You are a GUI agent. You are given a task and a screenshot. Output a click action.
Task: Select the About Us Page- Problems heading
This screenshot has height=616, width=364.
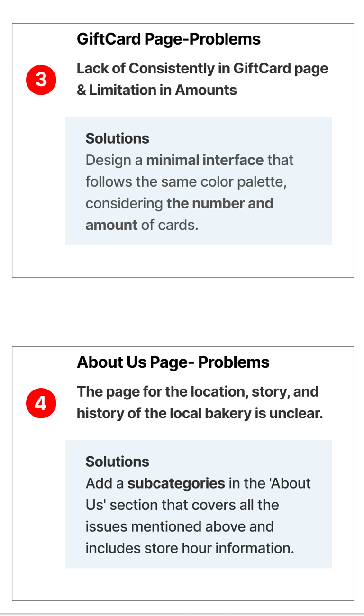(x=173, y=362)
